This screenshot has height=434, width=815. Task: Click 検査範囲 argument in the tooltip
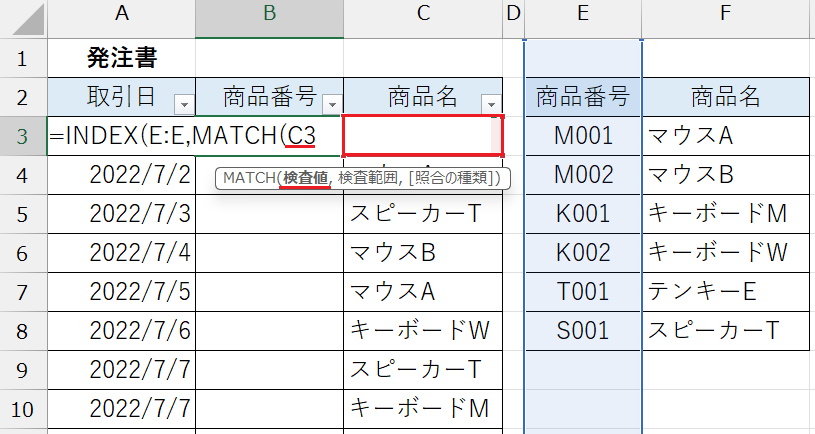367,178
